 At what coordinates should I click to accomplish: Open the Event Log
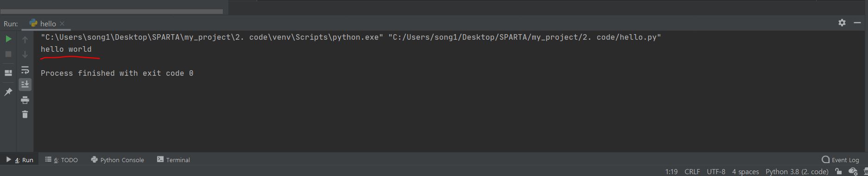[x=840, y=160]
